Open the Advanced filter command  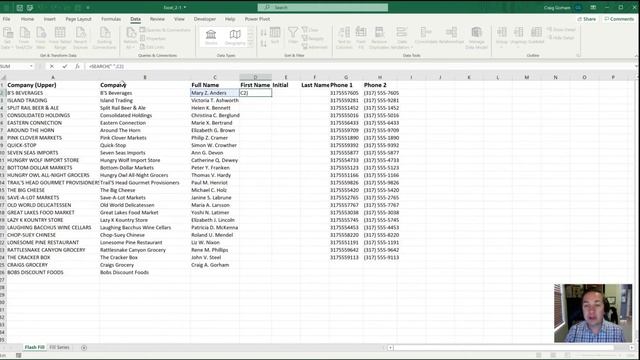(315, 47)
